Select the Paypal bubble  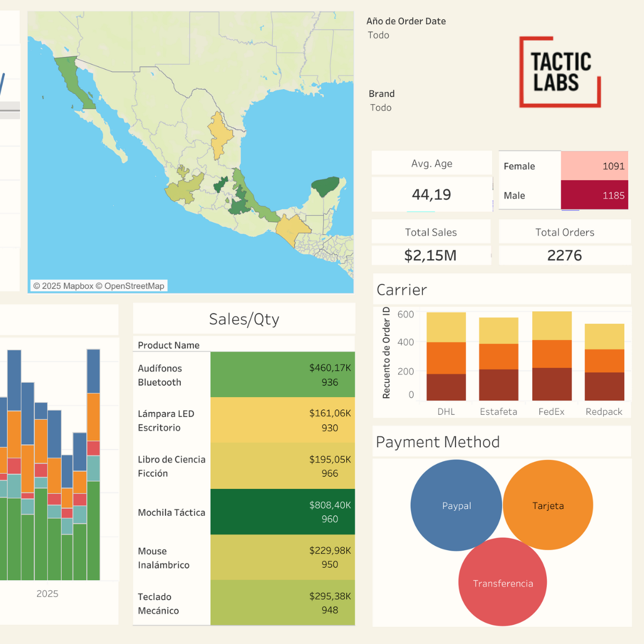(x=456, y=506)
